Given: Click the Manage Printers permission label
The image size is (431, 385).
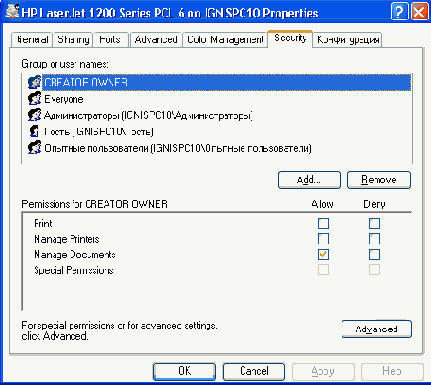Looking at the screenshot, I should click(67, 239).
